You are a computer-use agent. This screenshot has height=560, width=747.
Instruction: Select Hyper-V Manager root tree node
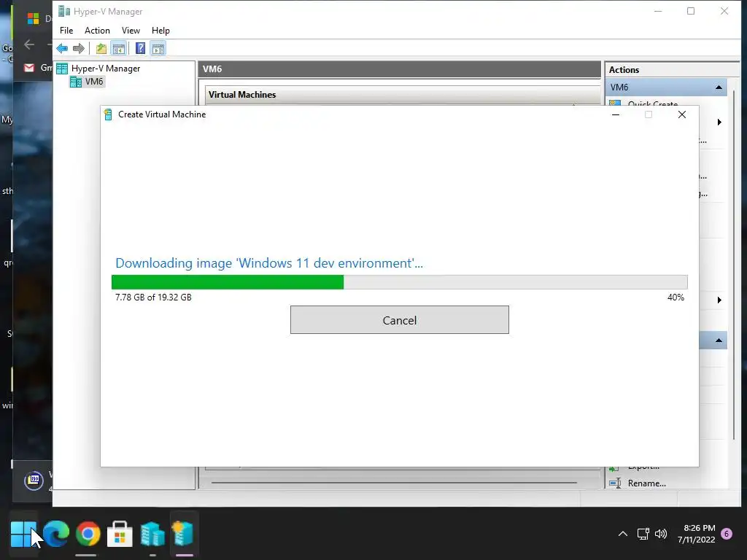pos(105,69)
